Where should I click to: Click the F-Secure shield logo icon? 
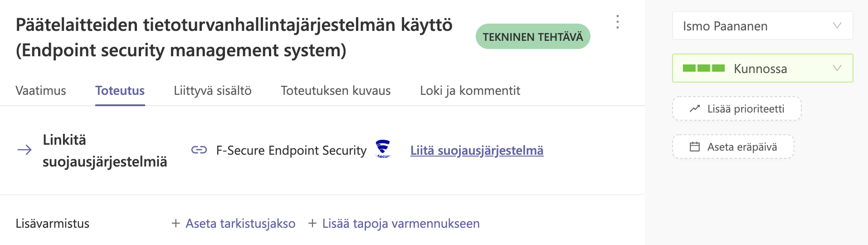[x=383, y=149]
